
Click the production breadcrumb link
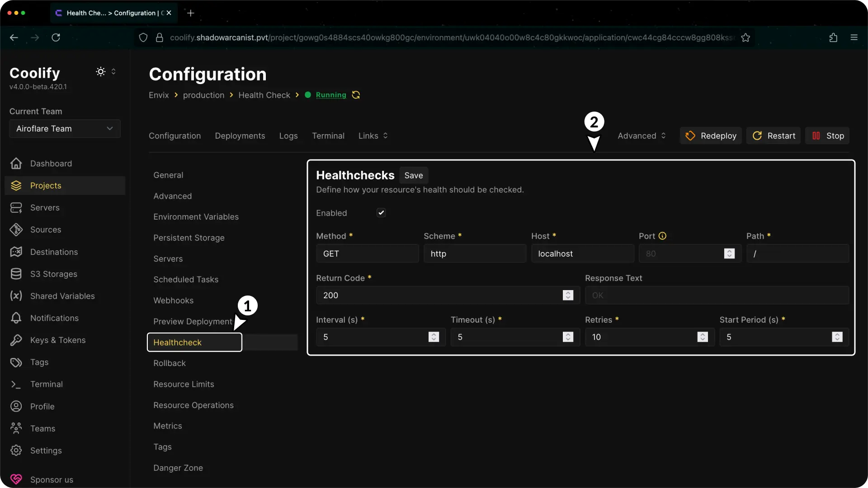pyautogui.click(x=203, y=95)
